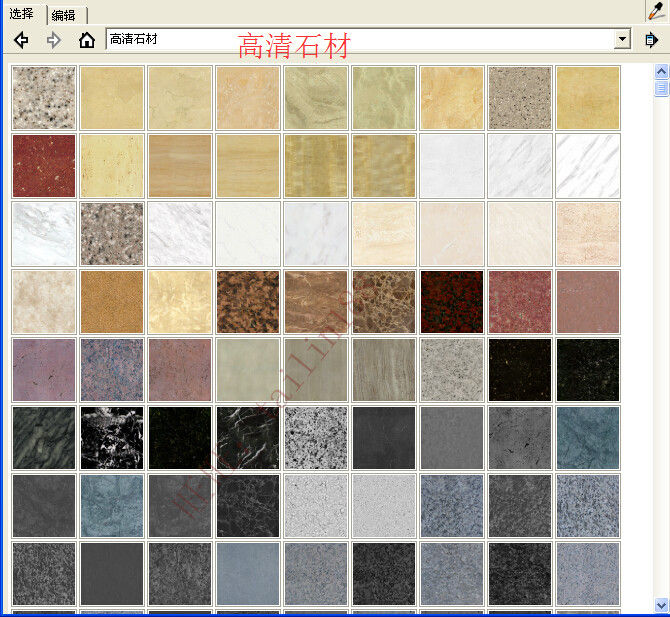Go to the home materials list
This screenshot has width=670, height=617.
87,40
